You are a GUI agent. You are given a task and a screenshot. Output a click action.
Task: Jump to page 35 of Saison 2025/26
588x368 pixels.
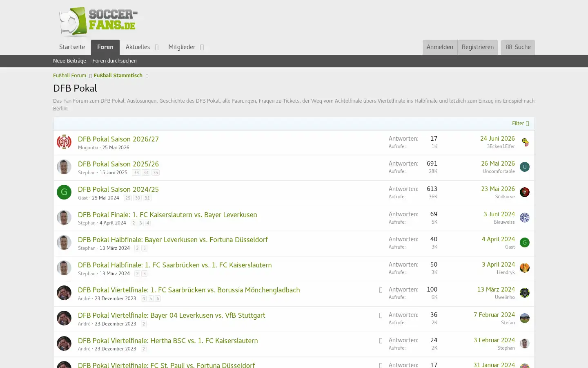(156, 173)
